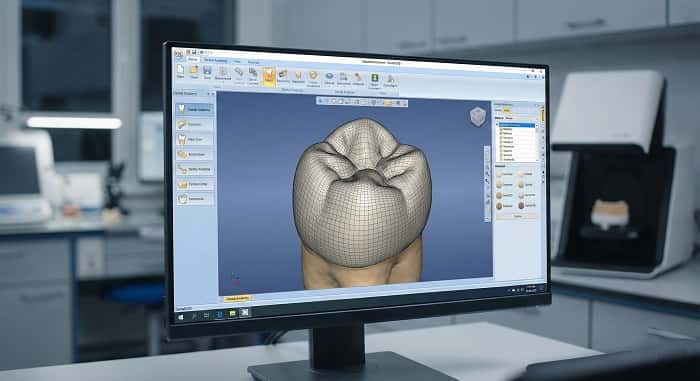The image size is (700, 381).
Task: Open the File Explorer icon on the taskbar
Action: (232, 314)
